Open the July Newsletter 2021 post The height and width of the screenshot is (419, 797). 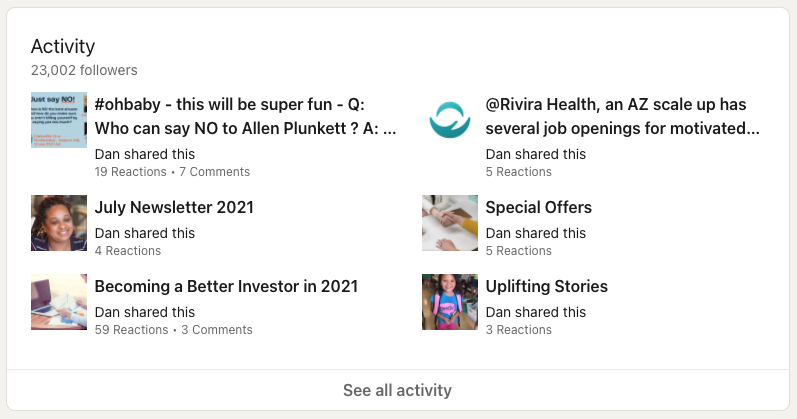click(174, 207)
